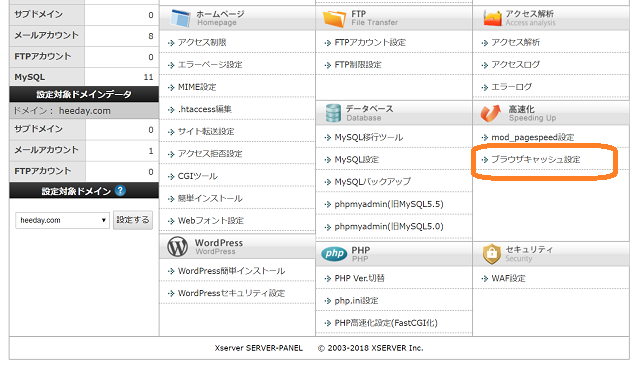Open MySQLバックアップ link
The image size is (640, 370).
373,182
